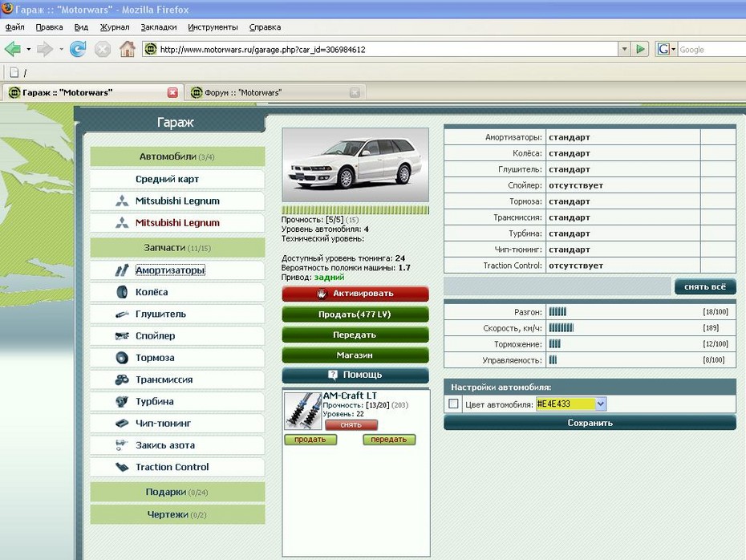Expand the Чертежи (0/2) section
Screen dimensions: 746x560
pos(177,514)
